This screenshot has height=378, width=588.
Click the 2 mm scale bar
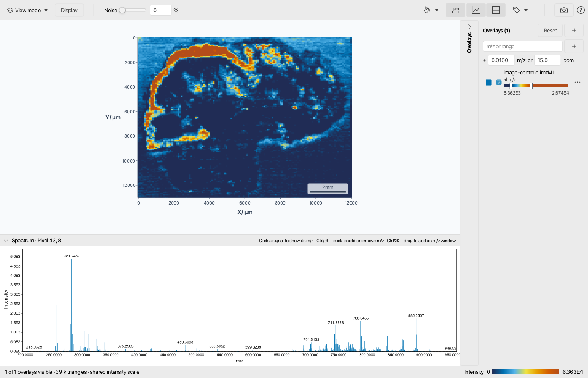click(x=328, y=189)
